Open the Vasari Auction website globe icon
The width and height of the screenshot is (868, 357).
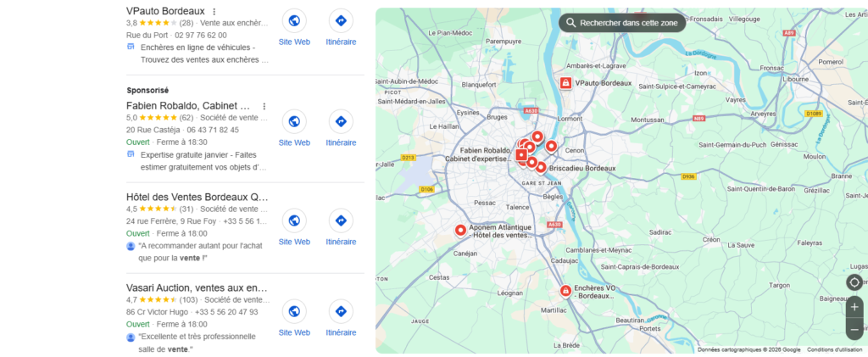pyautogui.click(x=294, y=311)
